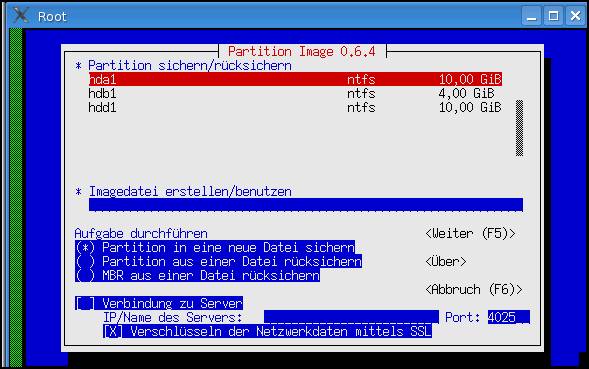Screen dimensions: 589x369
Task: Maximize the Root window
Action: (553, 16)
